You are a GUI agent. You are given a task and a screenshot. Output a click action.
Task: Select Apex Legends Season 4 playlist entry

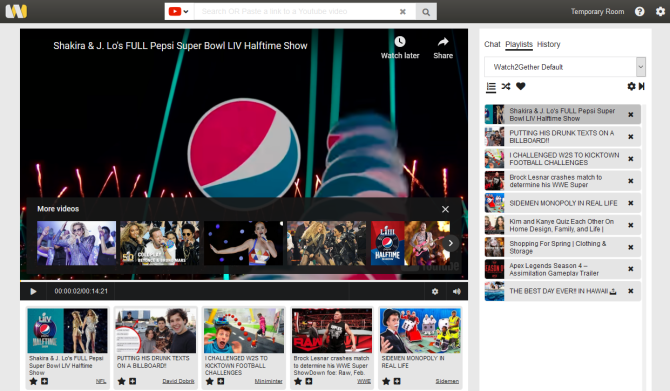tap(562, 269)
